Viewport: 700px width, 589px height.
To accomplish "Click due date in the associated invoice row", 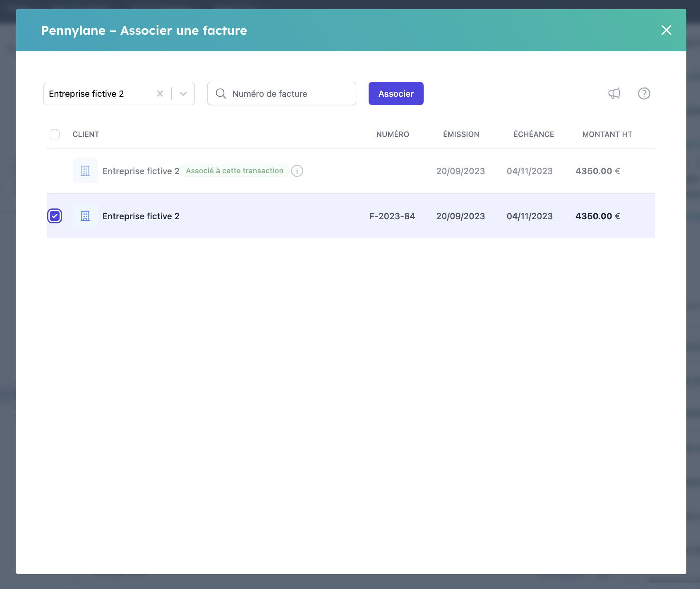I will pyautogui.click(x=530, y=171).
